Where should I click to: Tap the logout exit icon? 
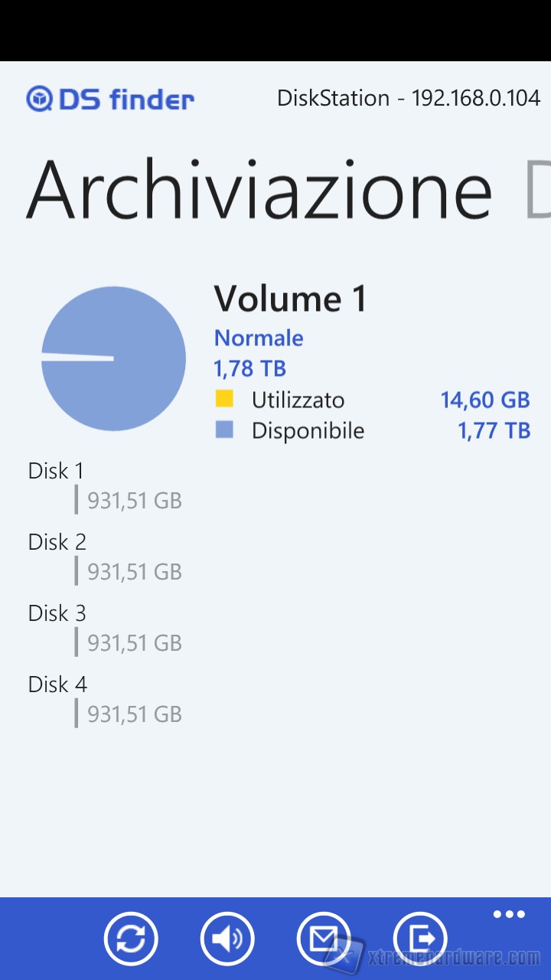[x=420, y=939]
